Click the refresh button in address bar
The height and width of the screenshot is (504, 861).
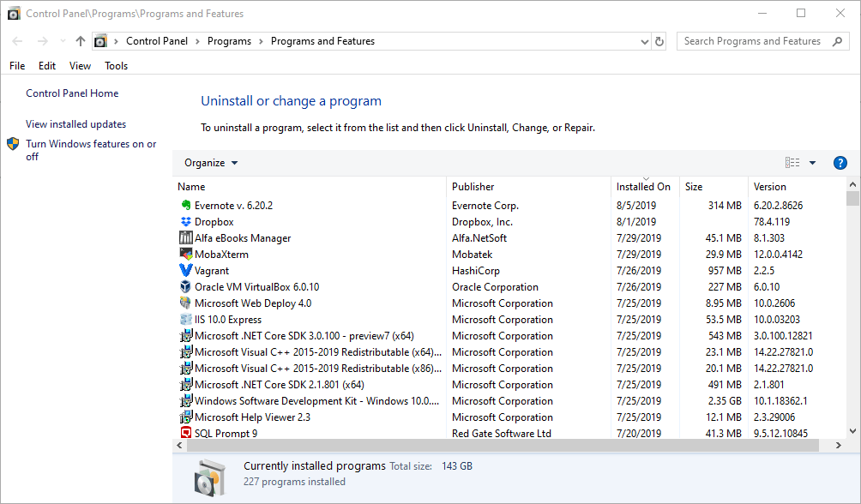[659, 41]
